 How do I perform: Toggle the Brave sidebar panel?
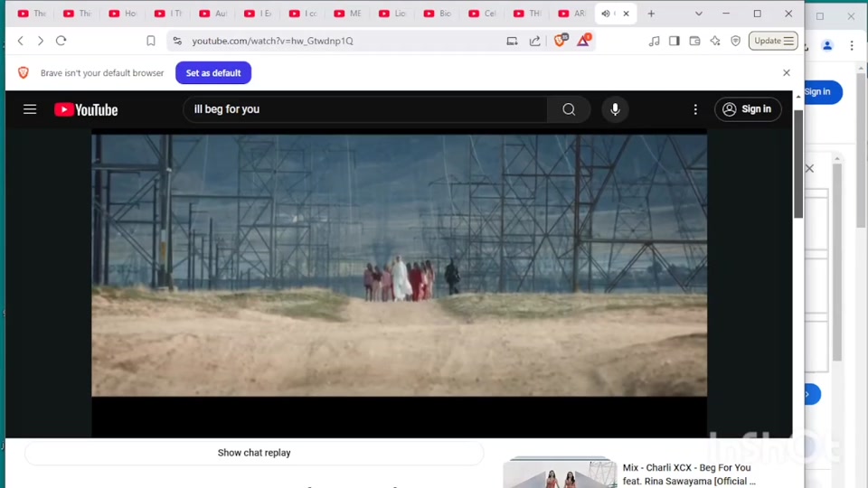(675, 41)
